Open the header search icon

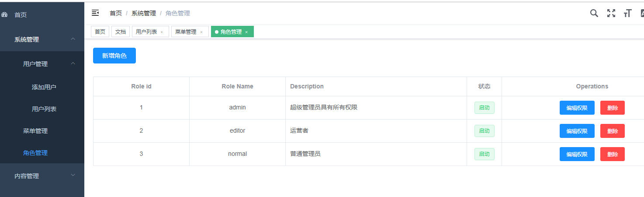pyautogui.click(x=594, y=13)
